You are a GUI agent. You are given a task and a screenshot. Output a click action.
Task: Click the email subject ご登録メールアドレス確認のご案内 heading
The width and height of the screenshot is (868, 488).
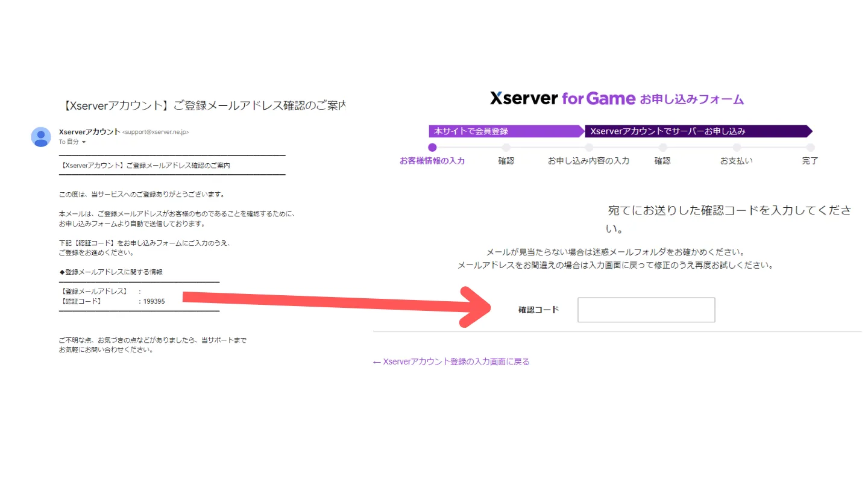coord(204,105)
